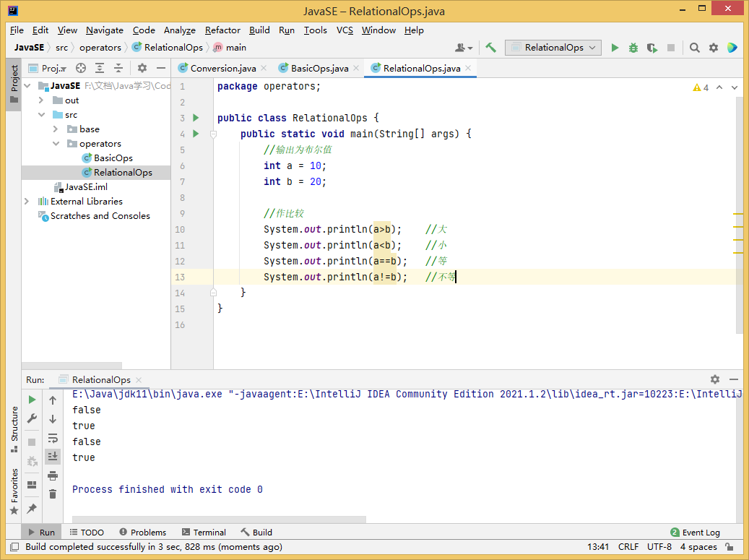The width and height of the screenshot is (749, 560).
Task: Open Search Everywhere magnifier icon
Action: pyautogui.click(x=695, y=48)
